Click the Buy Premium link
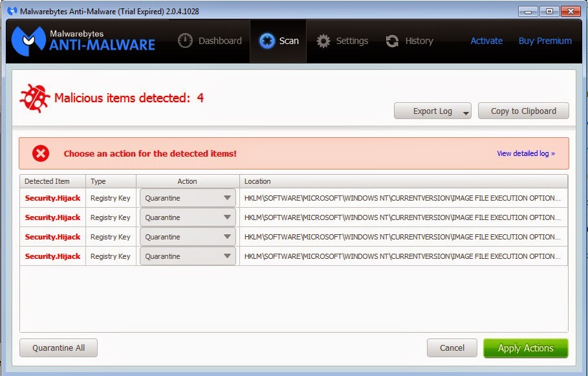588x376 pixels. (x=545, y=41)
